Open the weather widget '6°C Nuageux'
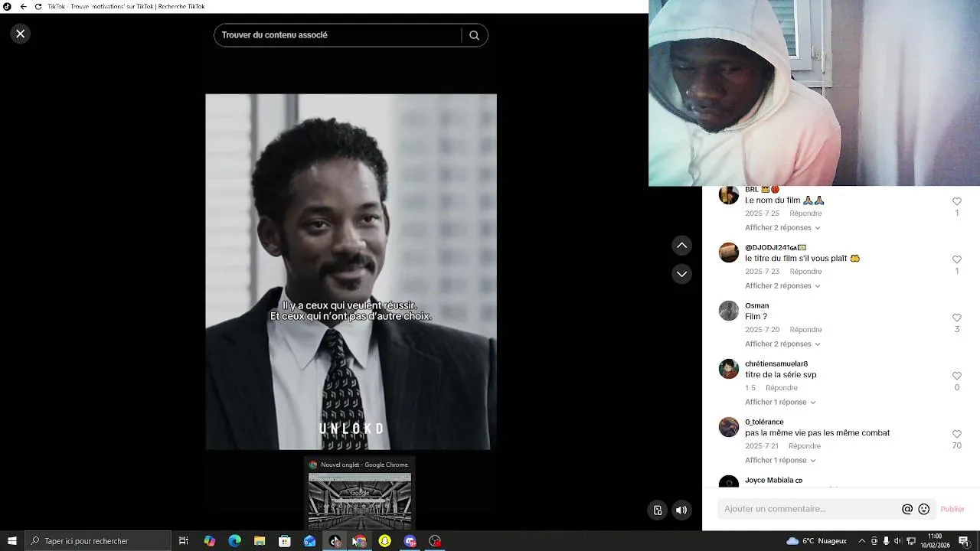This screenshot has width=980, height=551. pos(816,541)
